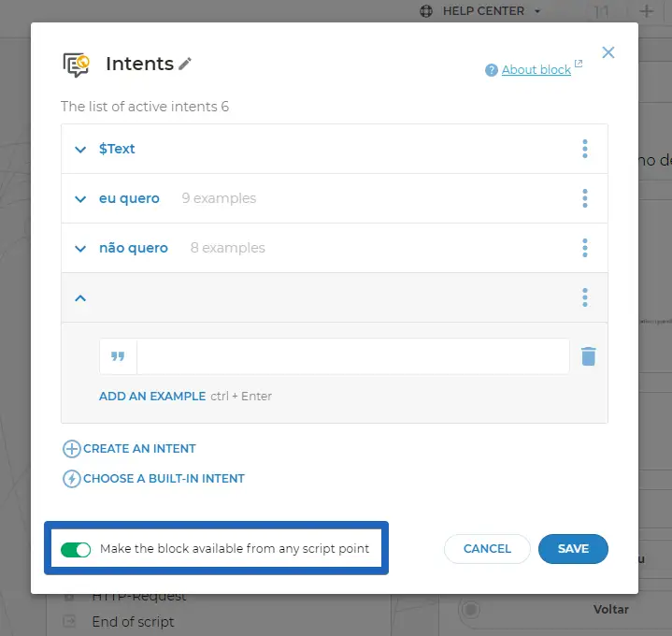Close the Intents dialog with the X
This screenshot has width=672, height=636.
(x=608, y=52)
